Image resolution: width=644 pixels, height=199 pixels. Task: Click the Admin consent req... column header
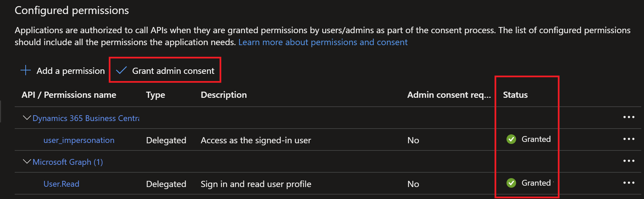(x=449, y=95)
